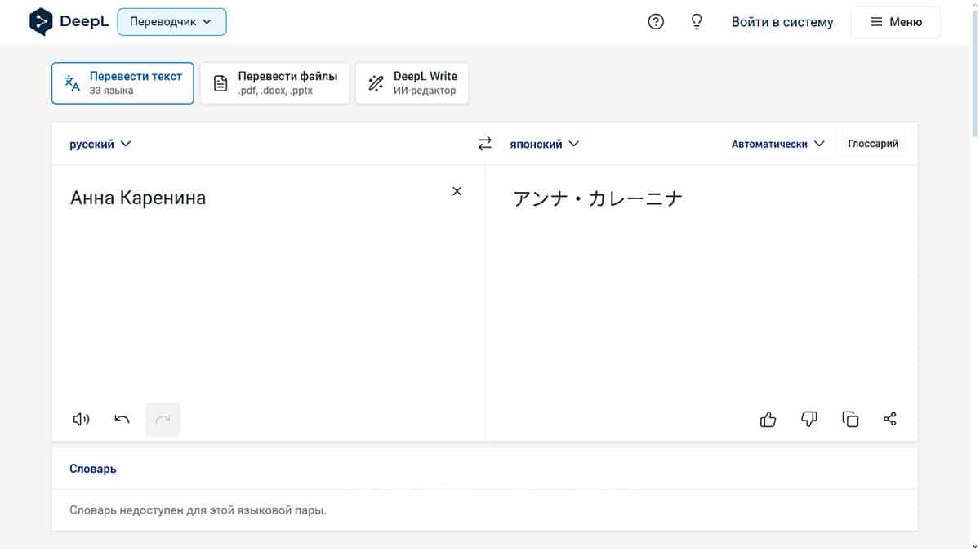Click the Словарь heading
The height and width of the screenshot is (552, 980).
(x=93, y=469)
